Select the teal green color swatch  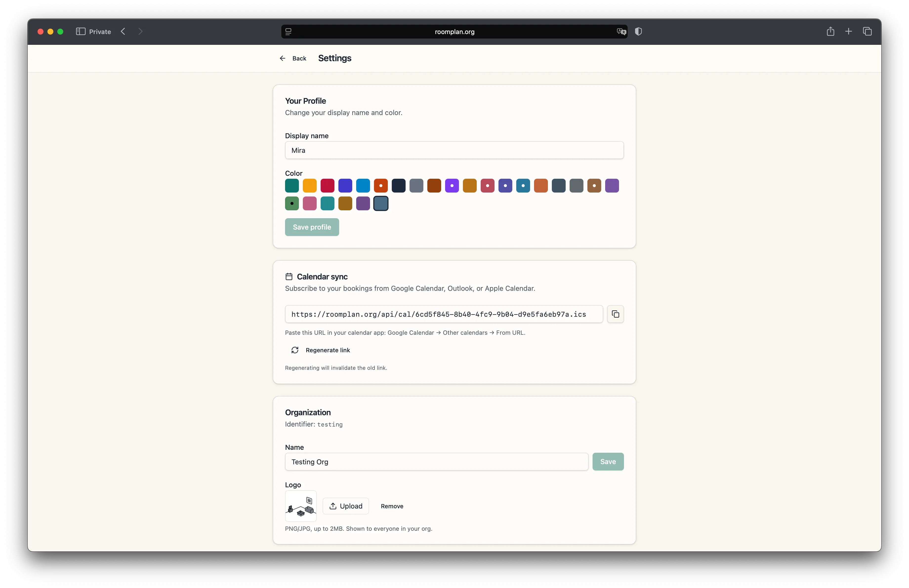pos(292,185)
